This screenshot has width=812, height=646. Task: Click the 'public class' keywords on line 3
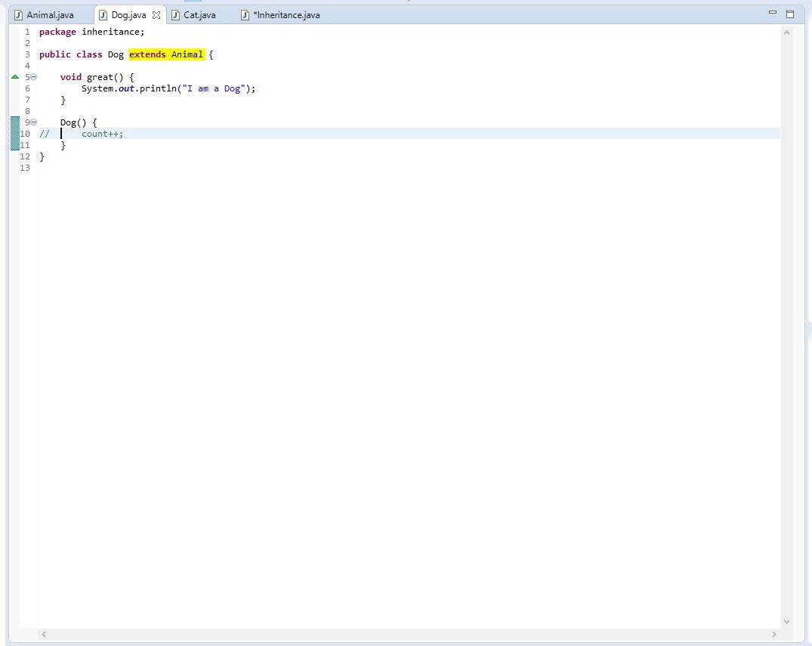point(70,54)
